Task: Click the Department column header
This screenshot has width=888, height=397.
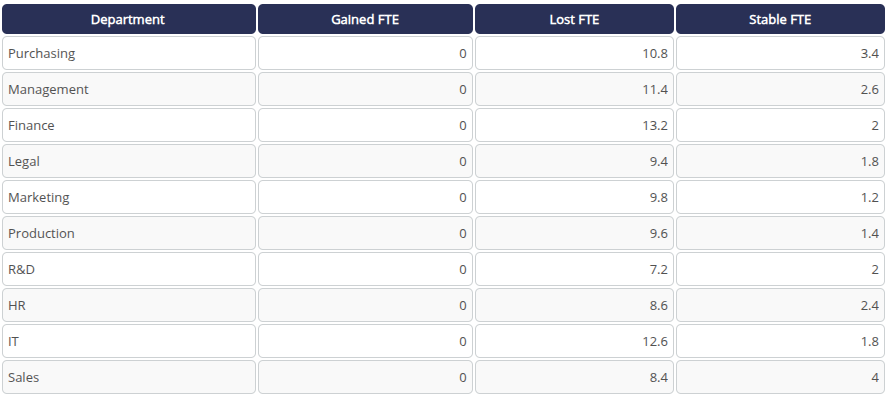Action: [129, 19]
